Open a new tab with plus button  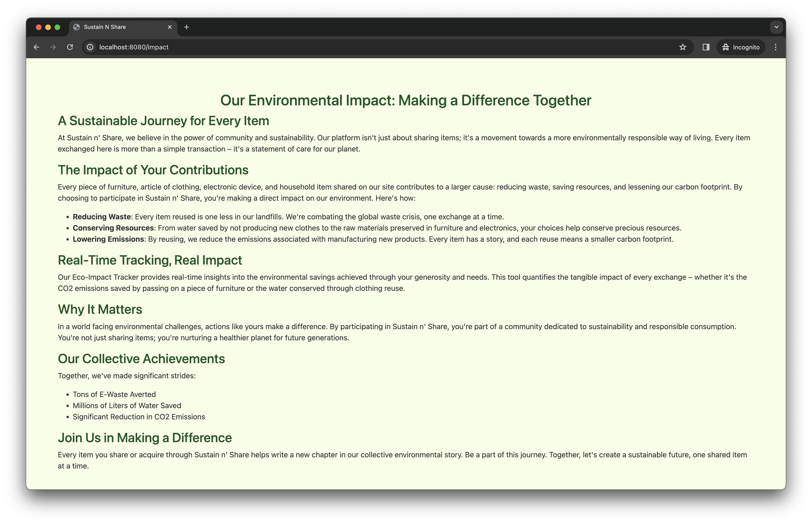click(x=187, y=27)
